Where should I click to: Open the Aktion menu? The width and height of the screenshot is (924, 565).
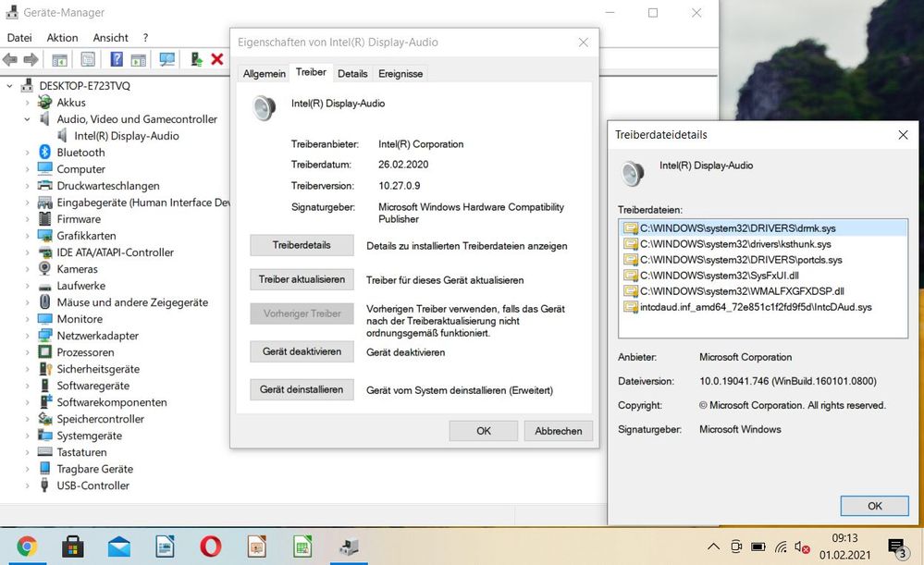[63, 38]
